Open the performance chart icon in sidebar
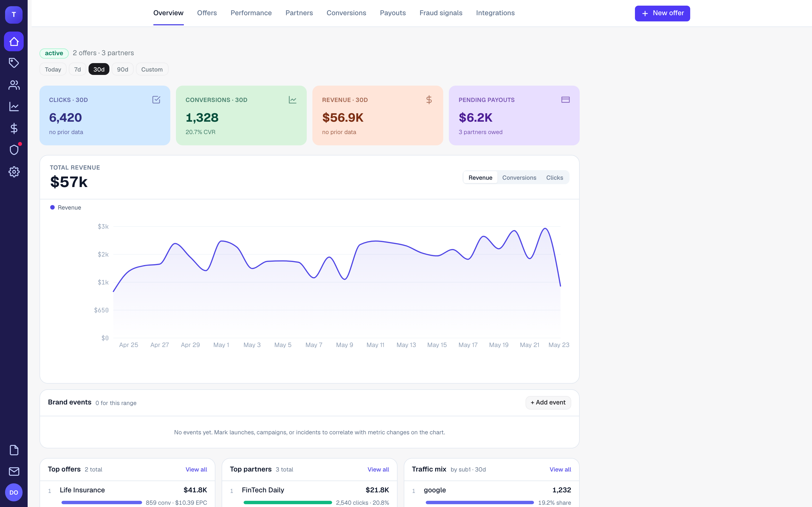Viewport: 812px width, 507px height. [14, 107]
